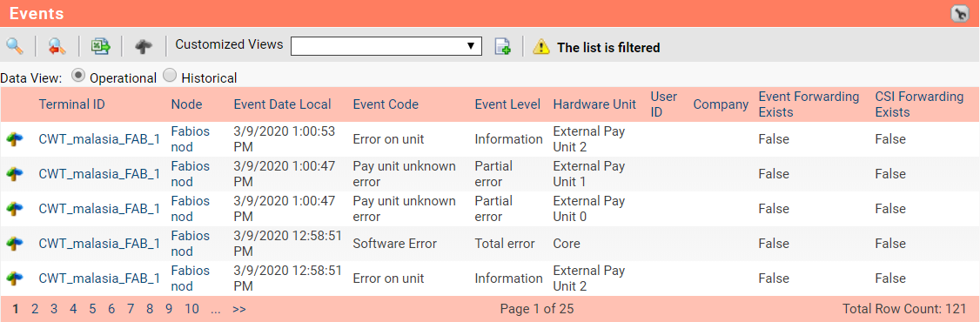Sort by CSI Forwarding Exists column

click(919, 104)
